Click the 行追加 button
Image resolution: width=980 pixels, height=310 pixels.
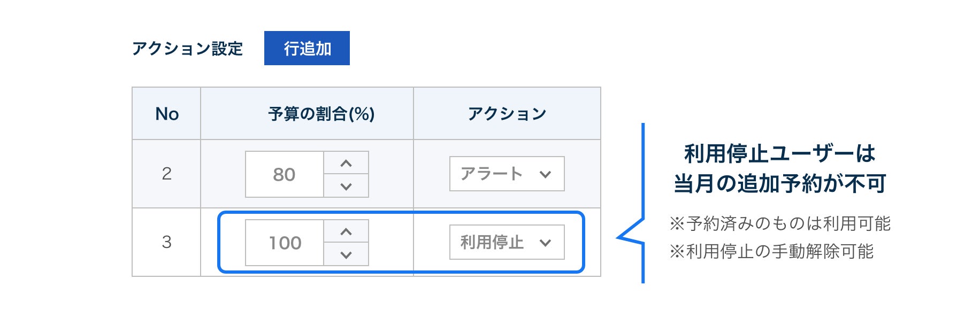coord(307,48)
